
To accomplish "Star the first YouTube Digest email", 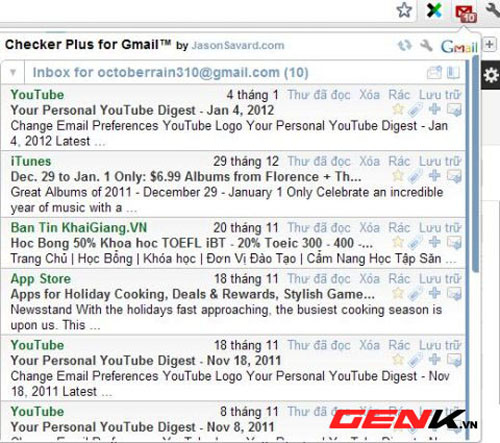I will (x=398, y=109).
